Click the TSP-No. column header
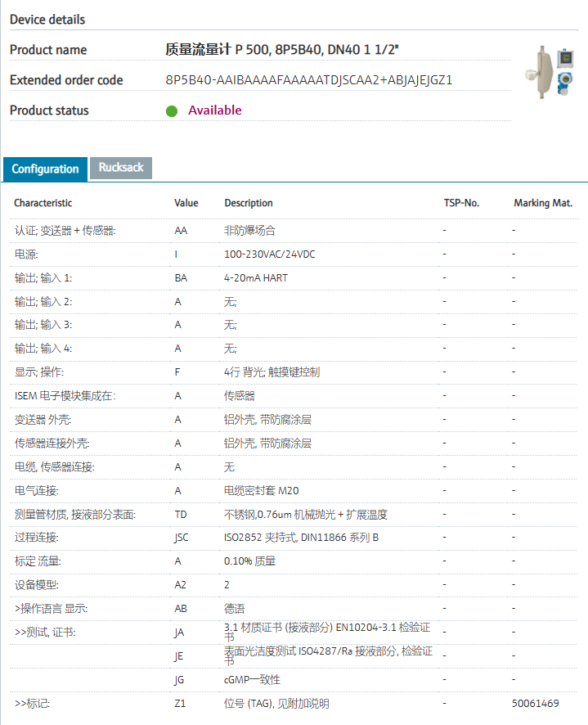The image size is (588, 725). (460, 203)
